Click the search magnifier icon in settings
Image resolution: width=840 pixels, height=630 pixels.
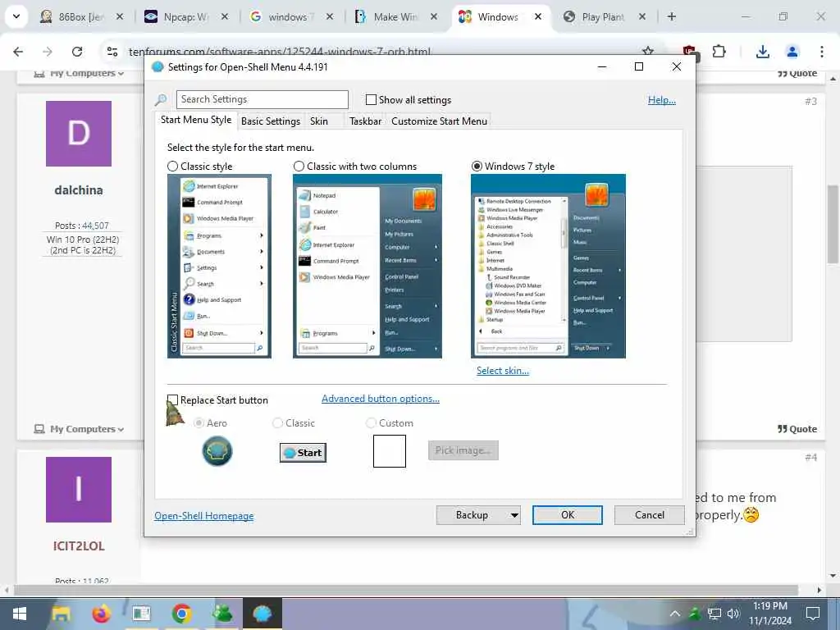coord(161,99)
